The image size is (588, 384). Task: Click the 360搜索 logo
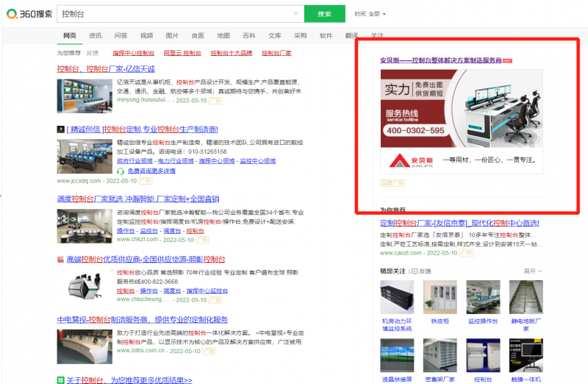pos(29,14)
